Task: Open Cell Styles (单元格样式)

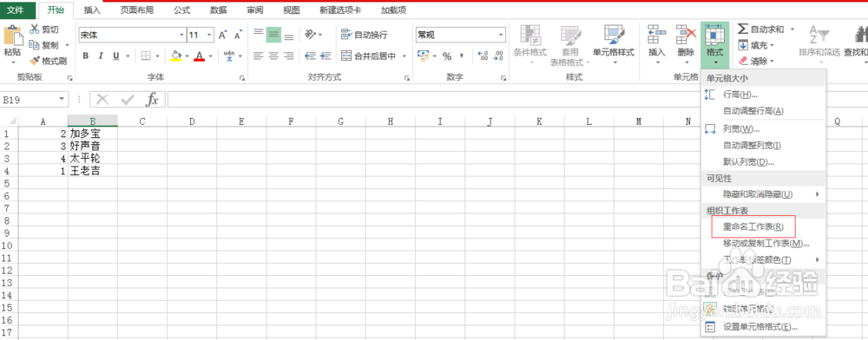Action: pyautogui.click(x=614, y=44)
